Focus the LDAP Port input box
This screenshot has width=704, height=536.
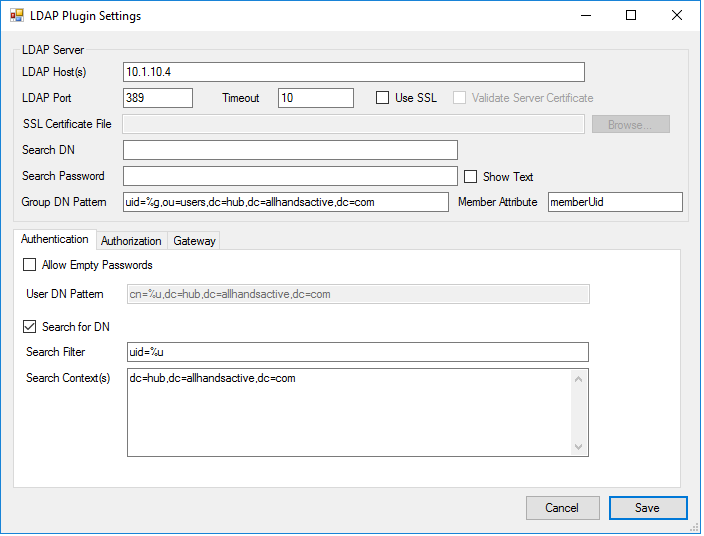[157, 98]
